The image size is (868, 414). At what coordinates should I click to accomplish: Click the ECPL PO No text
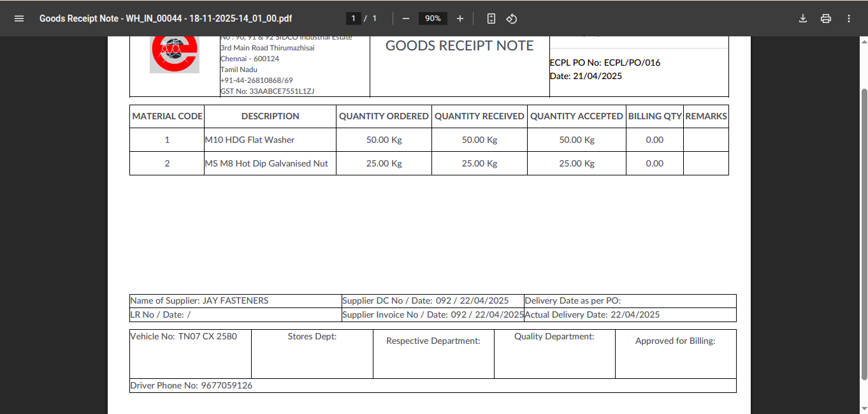[605, 63]
